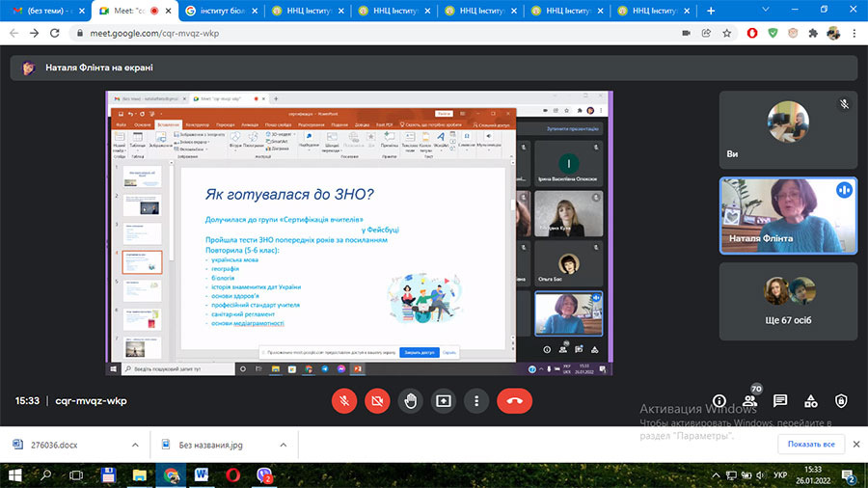Open the tab search chevron in Chrome
Viewport: 868px width, 488px height.
tap(766, 10)
